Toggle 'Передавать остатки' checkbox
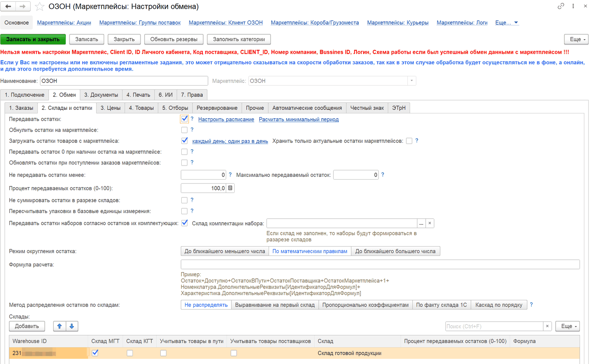This screenshot has height=364, width=590. point(185,119)
